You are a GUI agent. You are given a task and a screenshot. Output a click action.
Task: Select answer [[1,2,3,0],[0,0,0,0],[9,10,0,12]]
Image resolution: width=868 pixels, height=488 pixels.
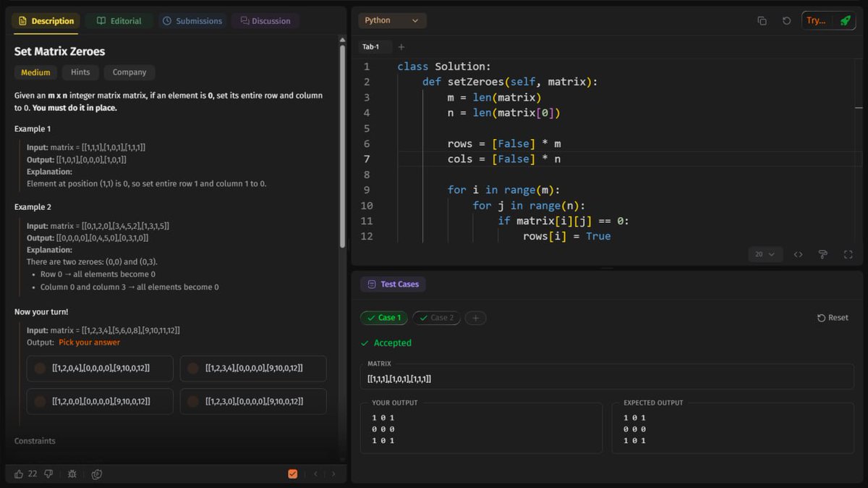(253, 401)
